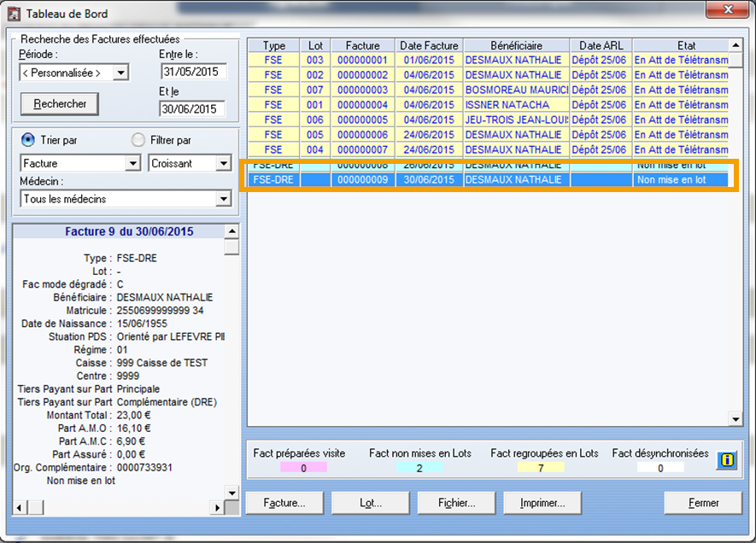Viewport: 756px width, 543px height.
Task: Click the Matricule value 2550699999999 34
Action: (x=160, y=310)
